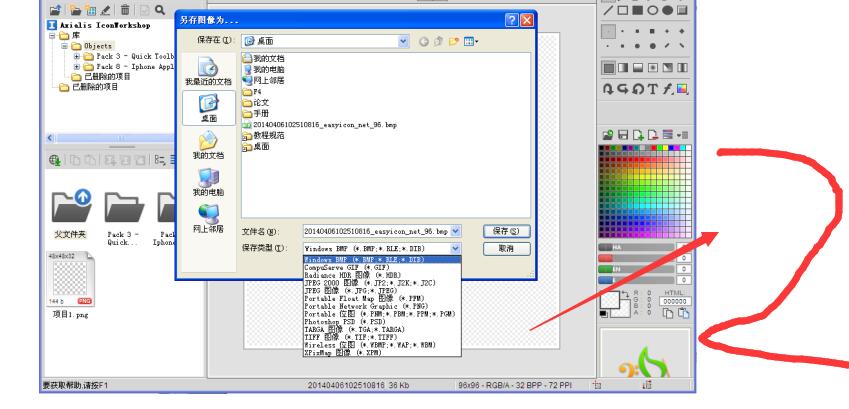849x409 pixels.
Task: Select the large round brush shape
Action: pyautogui.click(x=652, y=46)
